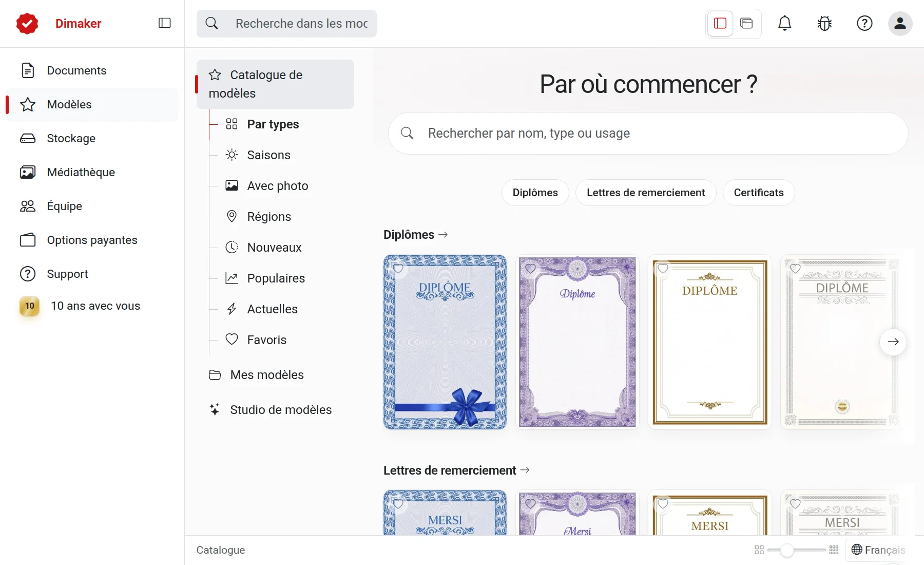Open Options payantes
The height and width of the screenshot is (565, 924).
coord(92,240)
